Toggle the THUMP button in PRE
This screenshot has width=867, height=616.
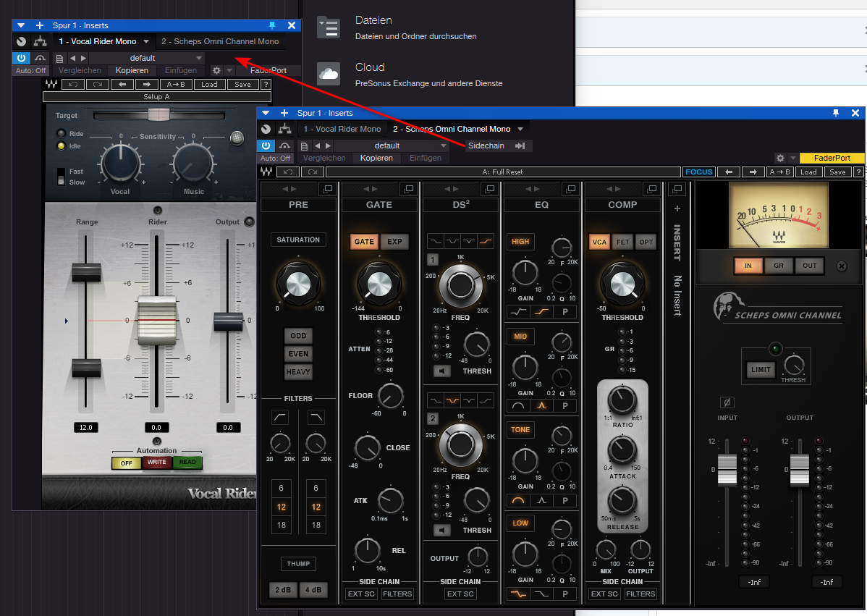tap(298, 564)
